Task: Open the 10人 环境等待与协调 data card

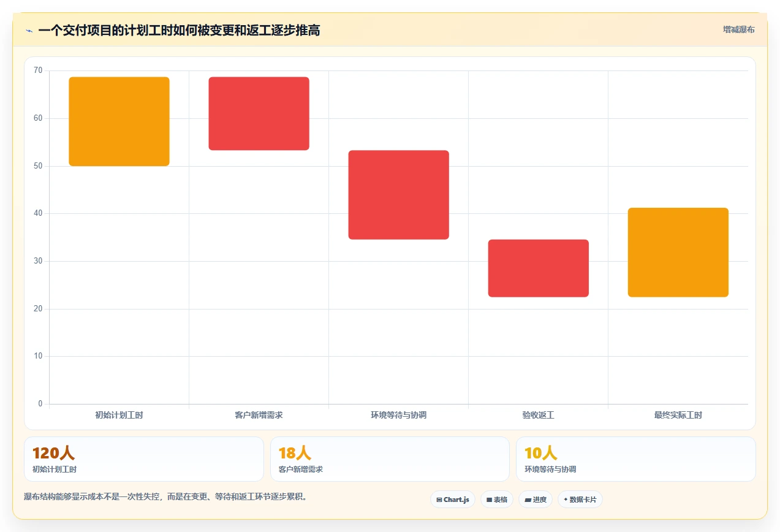Action: point(636,459)
